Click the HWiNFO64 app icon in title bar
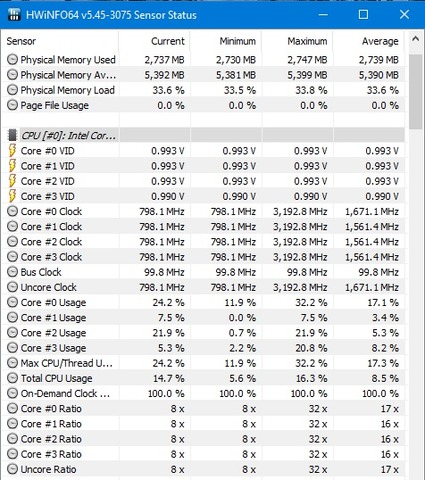The width and height of the screenshot is (425, 480). tap(13, 15)
